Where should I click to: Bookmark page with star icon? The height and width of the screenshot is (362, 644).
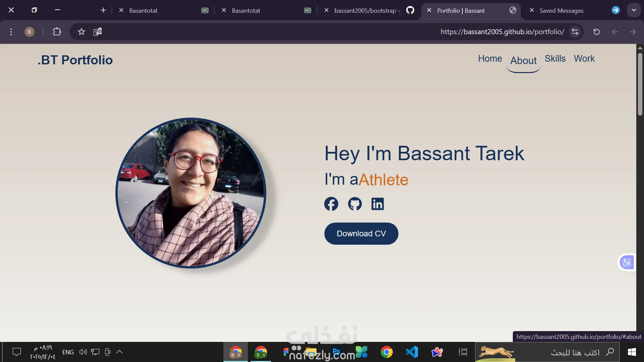[81, 32]
